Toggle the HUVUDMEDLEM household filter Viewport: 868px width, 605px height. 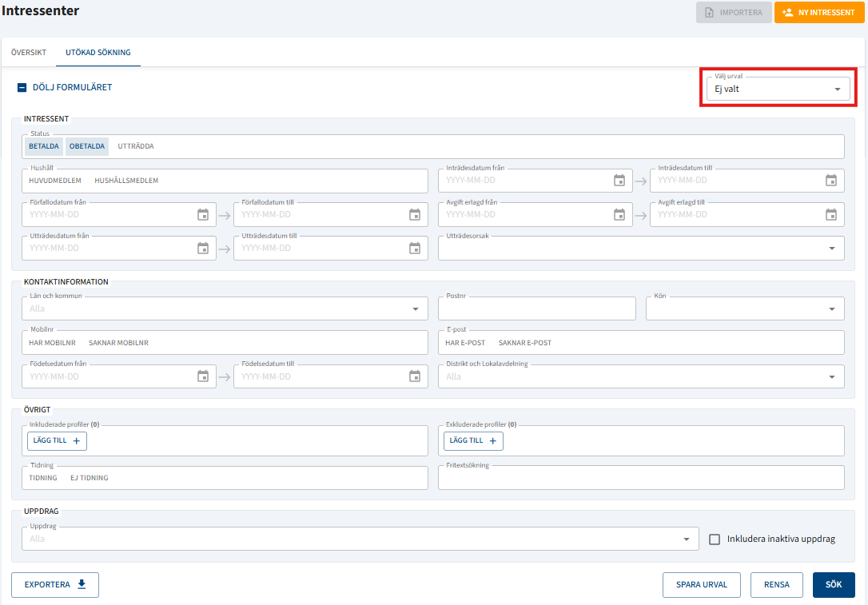click(x=55, y=181)
